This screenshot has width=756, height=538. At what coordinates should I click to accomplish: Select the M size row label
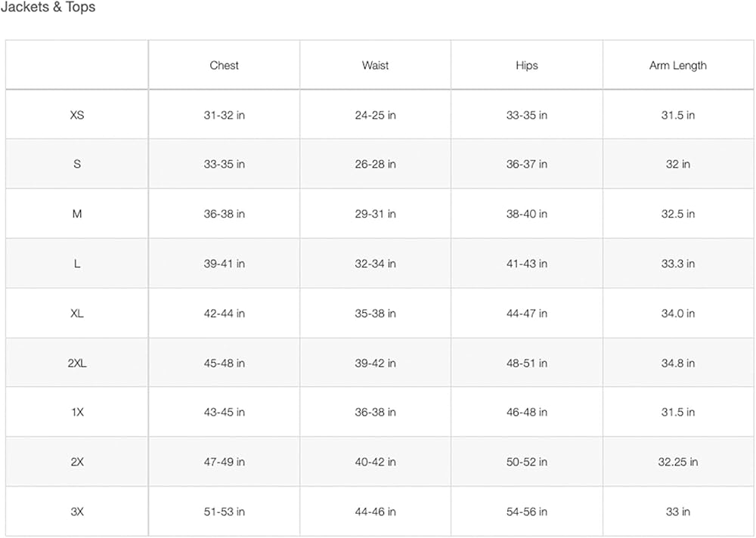pyautogui.click(x=77, y=214)
